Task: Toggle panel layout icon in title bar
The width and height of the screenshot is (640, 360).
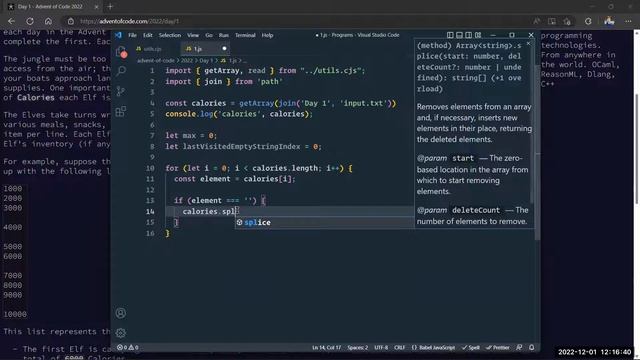Action: point(459,35)
